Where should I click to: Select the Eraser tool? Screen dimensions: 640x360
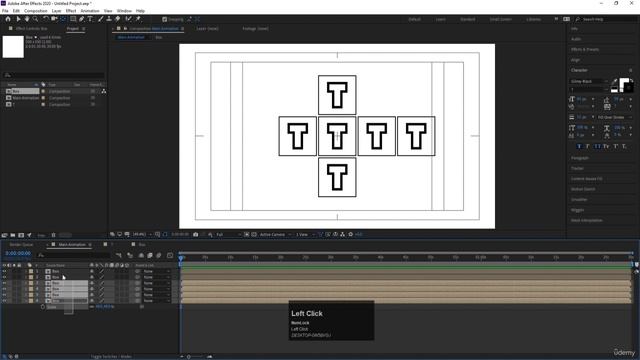coord(118,19)
